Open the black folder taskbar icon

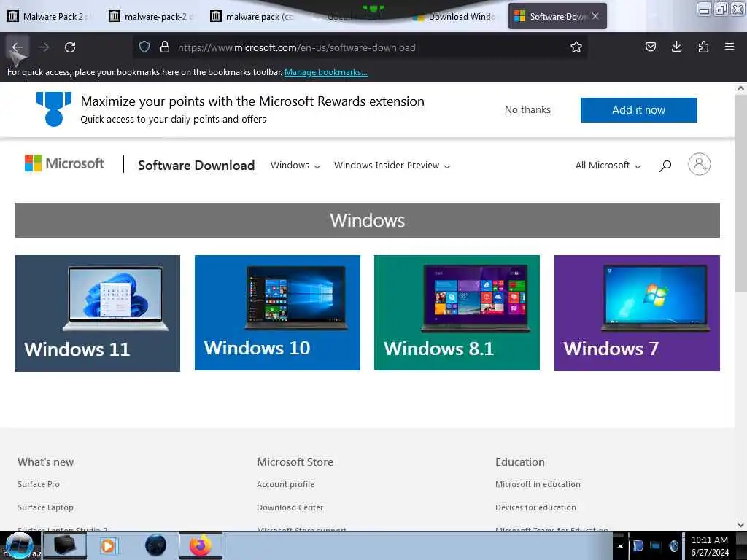coord(65,545)
